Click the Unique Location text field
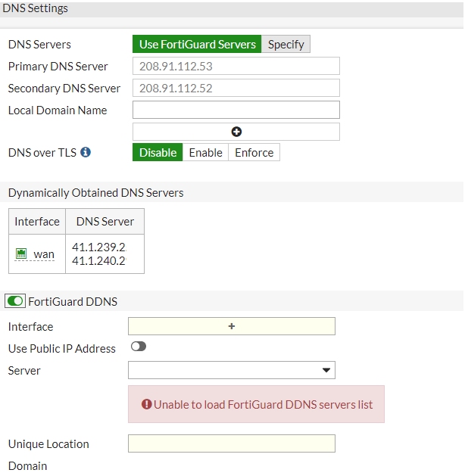 pyautogui.click(x=232, y=443)
